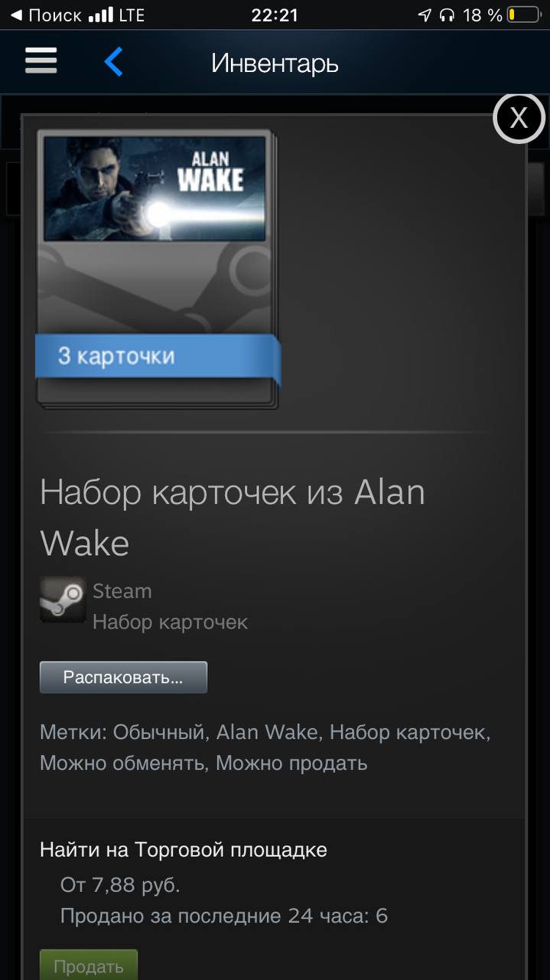Tap the battery indicator in status bar
550x980 pixels.
tap(522, 15)
